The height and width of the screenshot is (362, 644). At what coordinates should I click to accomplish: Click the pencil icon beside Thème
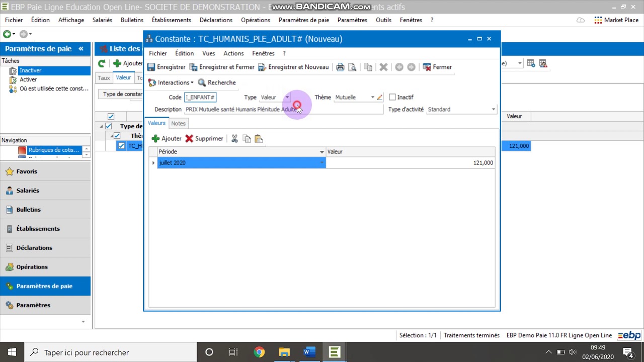(x=380, y=97)
